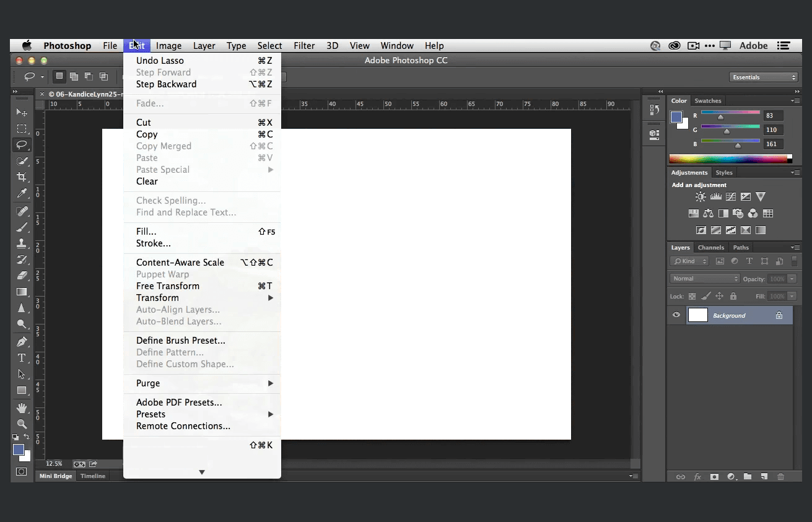Add a Brightness/Contrast adjustment

click(x=701, y=197)
